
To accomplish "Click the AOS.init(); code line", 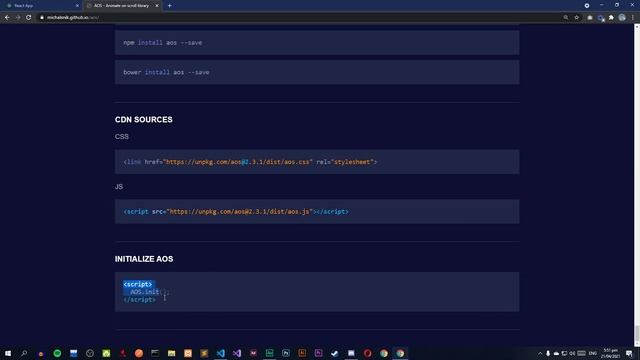I will 149,292.
